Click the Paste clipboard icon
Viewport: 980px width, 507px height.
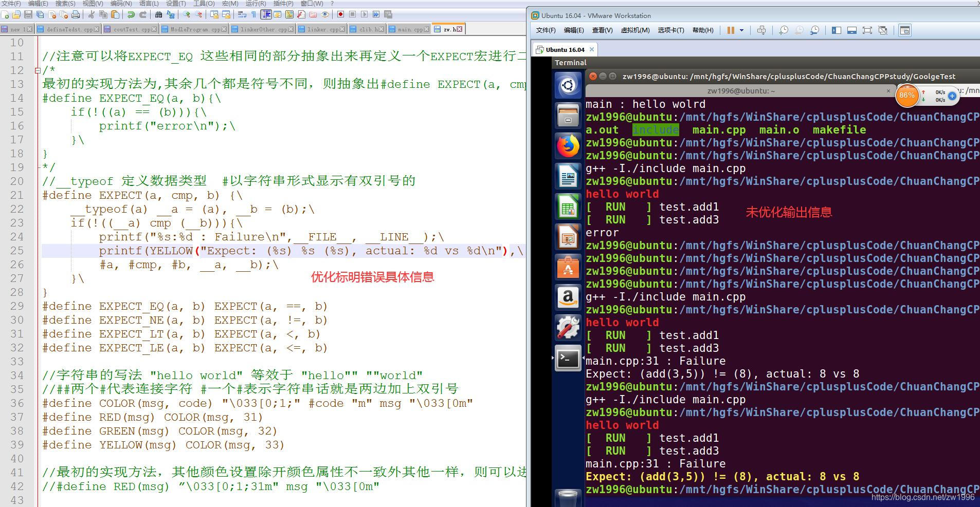point(115,14)
